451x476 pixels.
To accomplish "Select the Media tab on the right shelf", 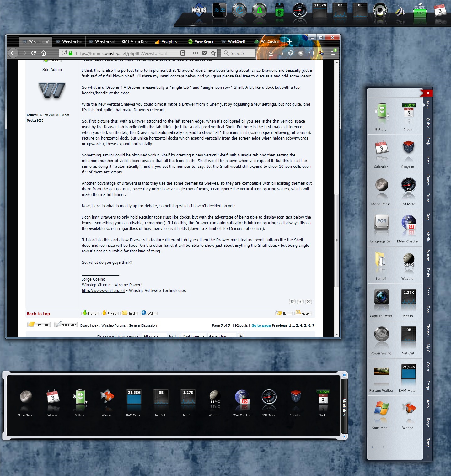I will coord(428,236).
